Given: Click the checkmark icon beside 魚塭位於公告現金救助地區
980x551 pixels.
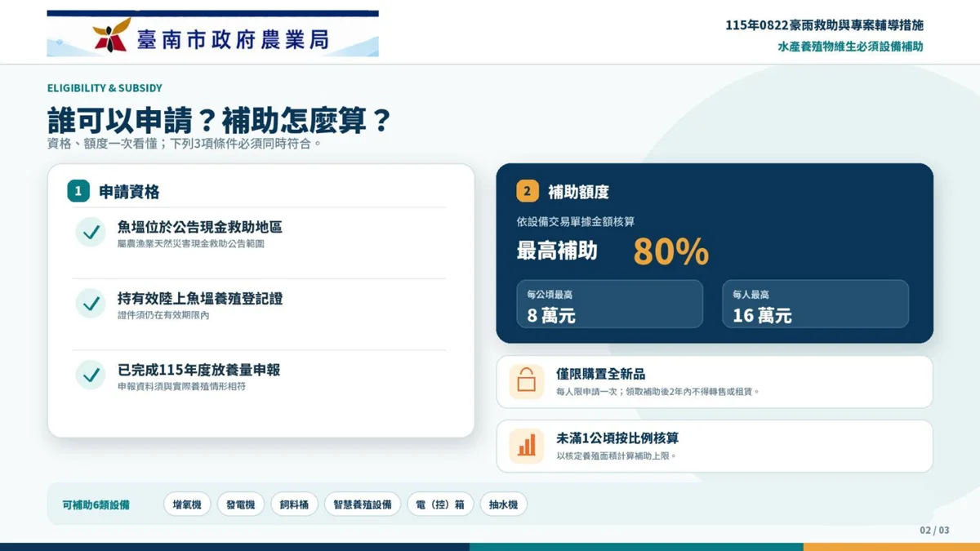Looking at the screenshot, I should (91, 232).
